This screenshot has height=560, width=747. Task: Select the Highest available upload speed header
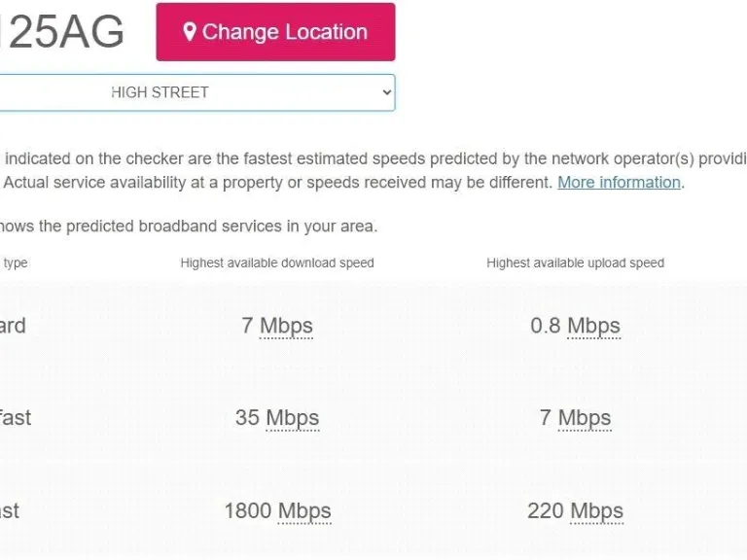click(575, 262)
